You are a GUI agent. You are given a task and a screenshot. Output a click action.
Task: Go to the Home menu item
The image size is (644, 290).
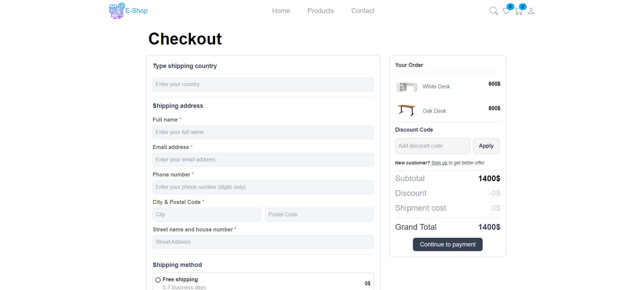(281, 11)
